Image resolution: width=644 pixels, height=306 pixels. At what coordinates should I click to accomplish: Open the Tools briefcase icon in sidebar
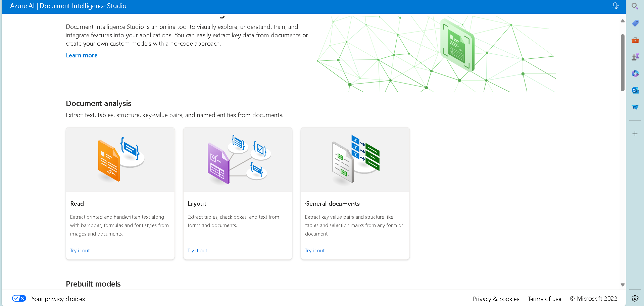(635, 40)
